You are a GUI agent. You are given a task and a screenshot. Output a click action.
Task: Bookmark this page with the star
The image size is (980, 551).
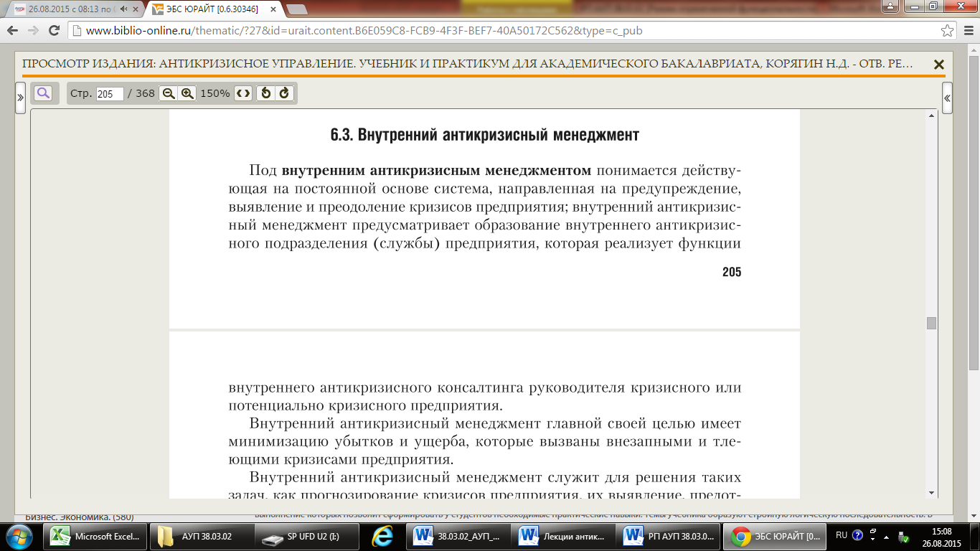point(947,31)
